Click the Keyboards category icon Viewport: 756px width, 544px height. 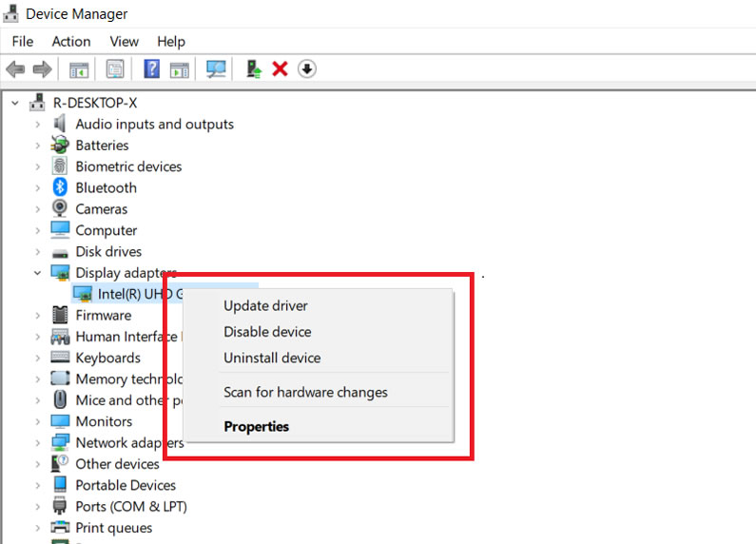click(x=60, y=357)
